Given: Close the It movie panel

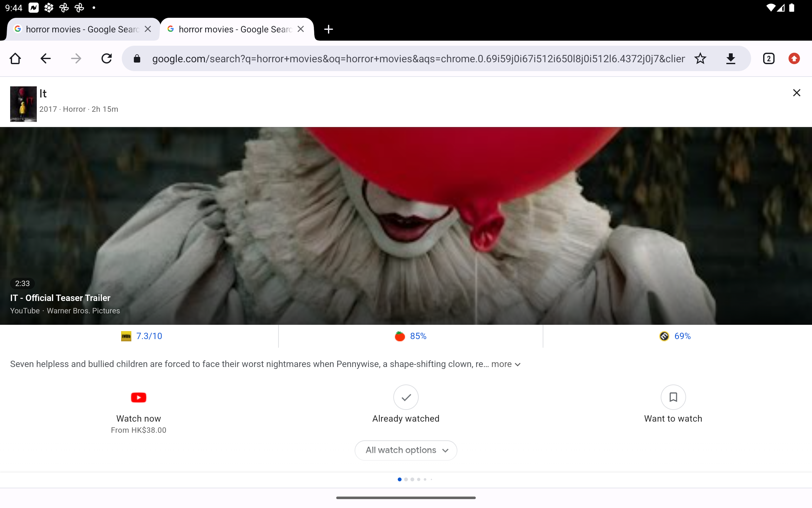Looking at the screenshot, I should (x=796, y=93).
